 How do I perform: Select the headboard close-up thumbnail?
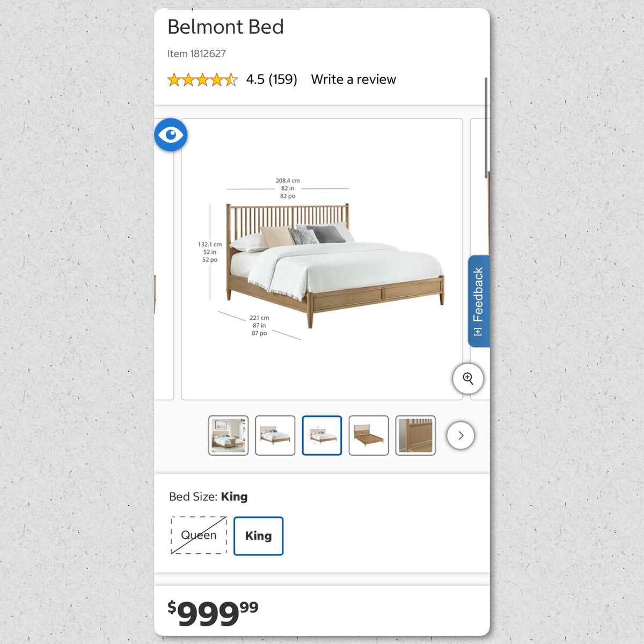415,435
